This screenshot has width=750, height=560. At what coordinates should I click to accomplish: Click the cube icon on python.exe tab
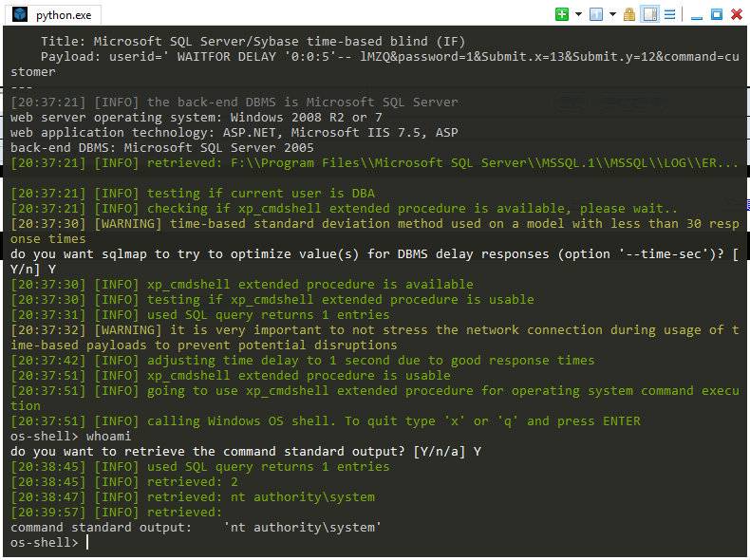click(x=20, y=14)
